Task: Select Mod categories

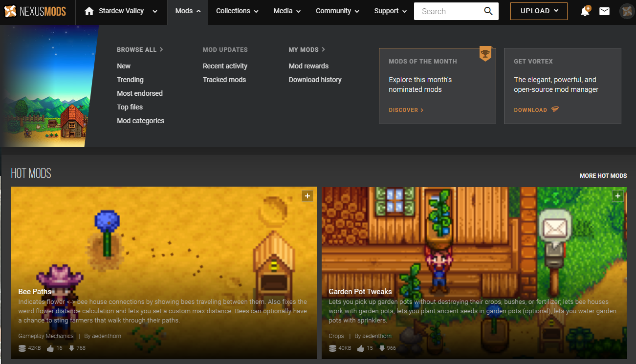Action: pos(140,121)
